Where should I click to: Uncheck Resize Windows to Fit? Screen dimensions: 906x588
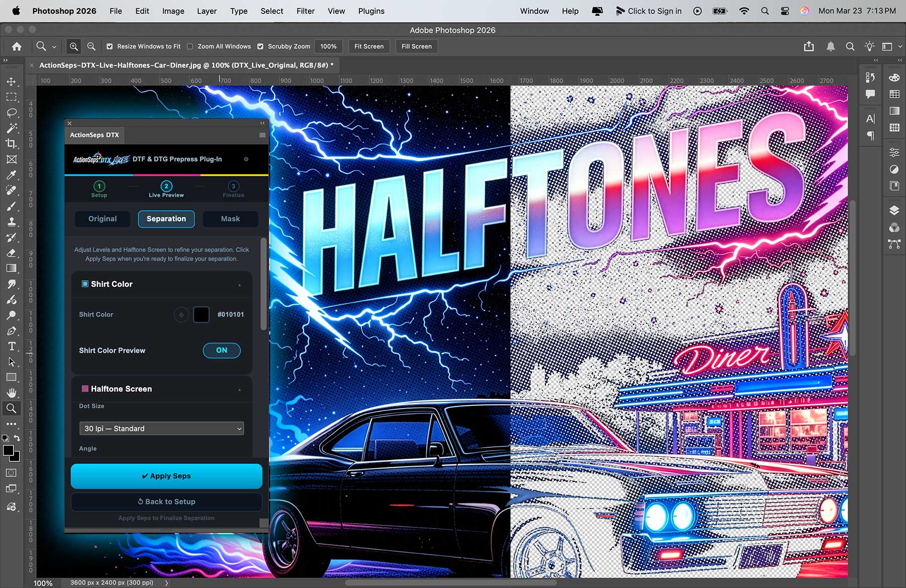click(x=110, y=46)
